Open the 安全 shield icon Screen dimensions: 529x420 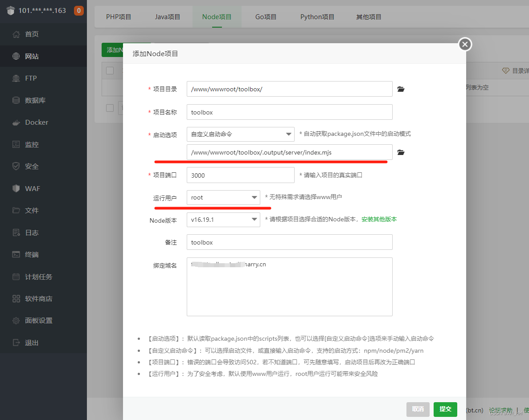click(16, 166)
